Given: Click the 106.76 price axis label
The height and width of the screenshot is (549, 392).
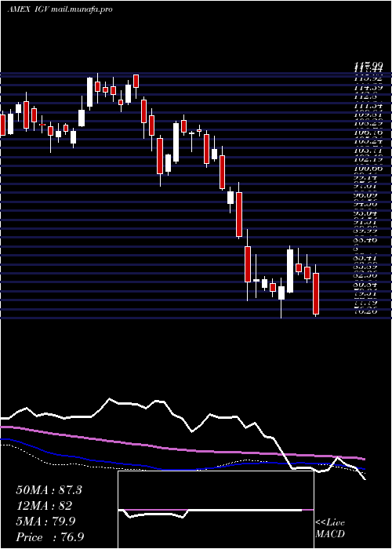Looking at the screenshot, I should pyautogui.click(x=368, y=133).
